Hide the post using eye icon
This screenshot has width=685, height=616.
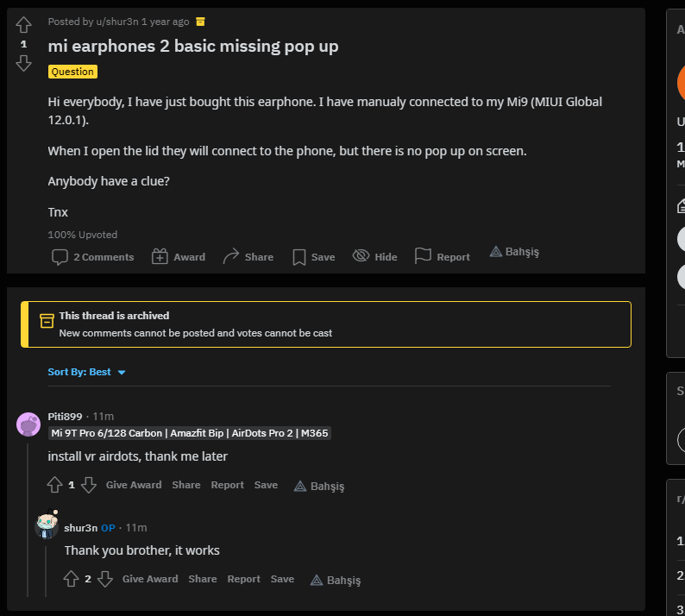pyautogui.click(x=361, y=256)
